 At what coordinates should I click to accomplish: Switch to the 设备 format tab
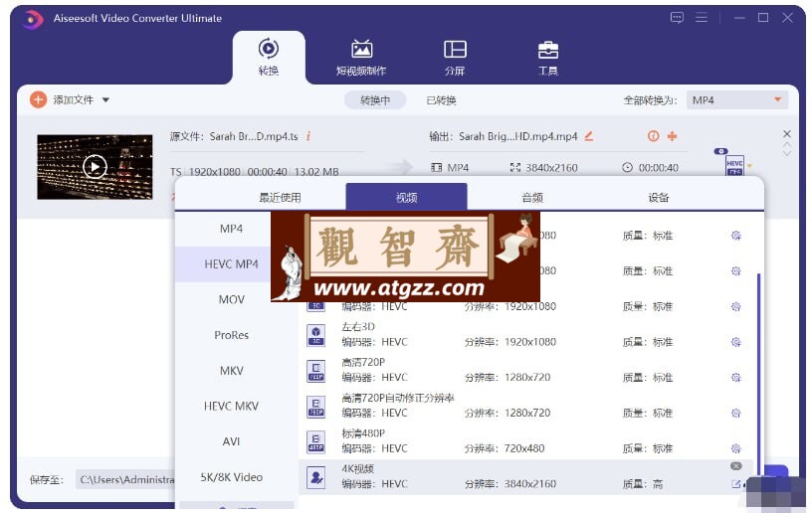click(658, 197)
